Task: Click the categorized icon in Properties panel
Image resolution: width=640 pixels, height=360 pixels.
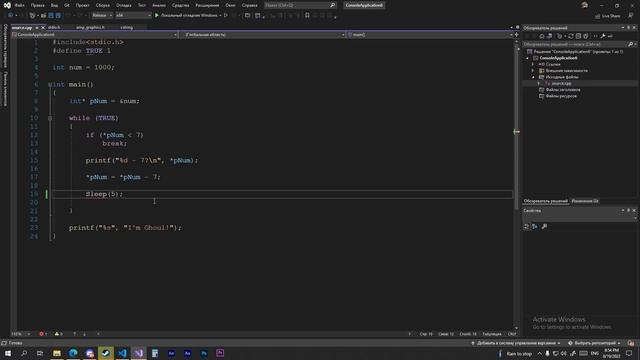Action: (527, 227)
